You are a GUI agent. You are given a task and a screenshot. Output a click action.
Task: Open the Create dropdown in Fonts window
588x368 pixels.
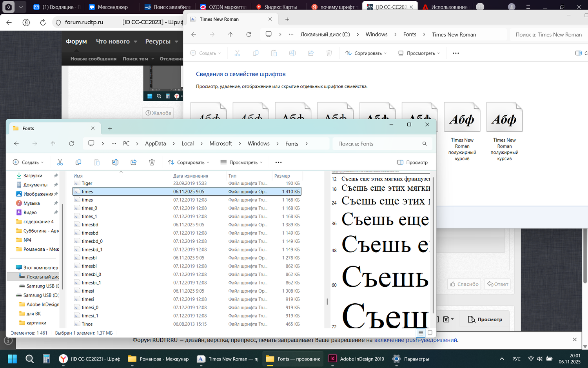[28, 162]
